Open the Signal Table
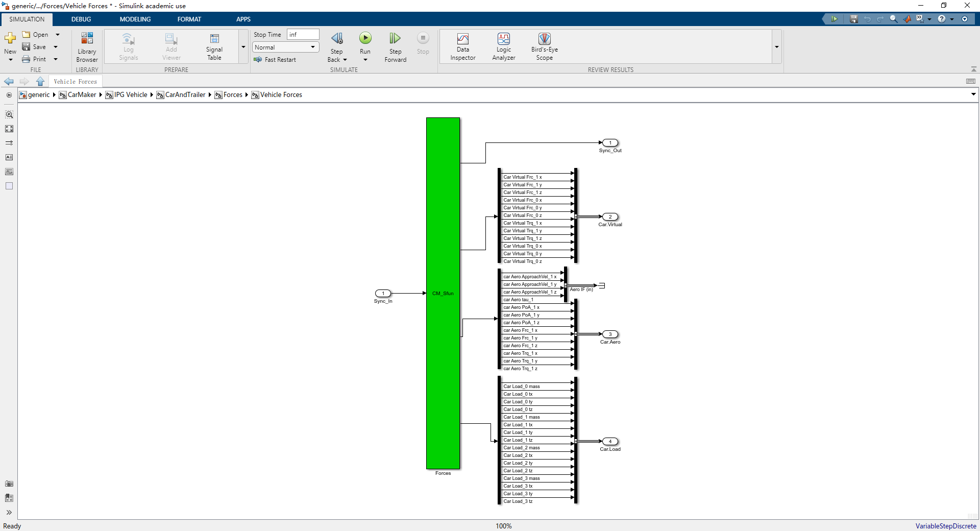 pos(214,47)
